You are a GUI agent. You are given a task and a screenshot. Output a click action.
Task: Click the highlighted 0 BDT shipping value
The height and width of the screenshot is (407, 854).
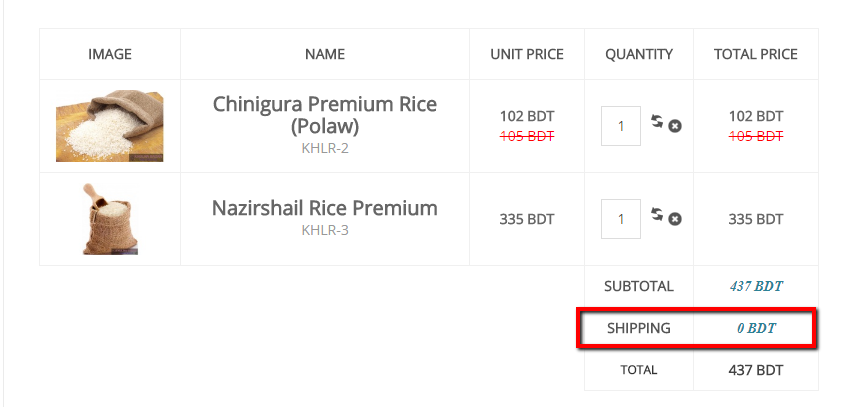pos(756,328)
